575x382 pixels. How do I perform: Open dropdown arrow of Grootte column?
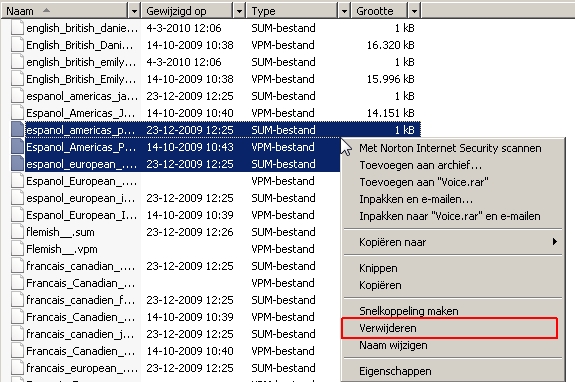click(x=414, y=11)
